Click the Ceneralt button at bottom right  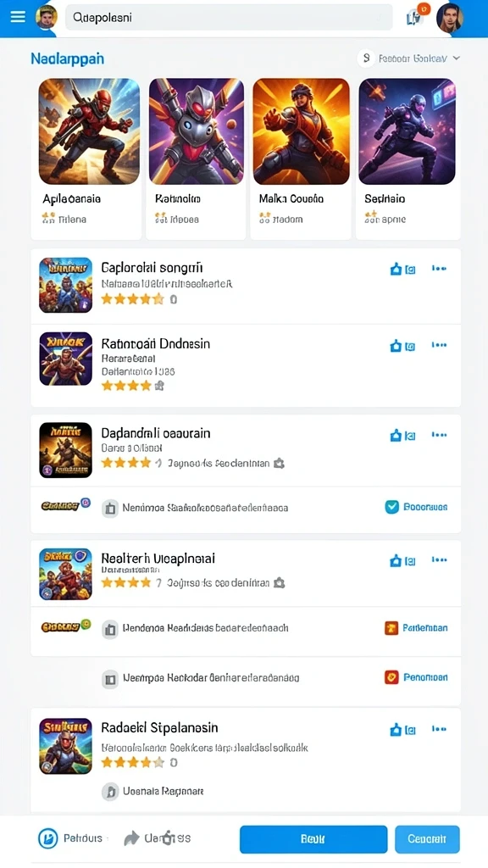[427, 839]
